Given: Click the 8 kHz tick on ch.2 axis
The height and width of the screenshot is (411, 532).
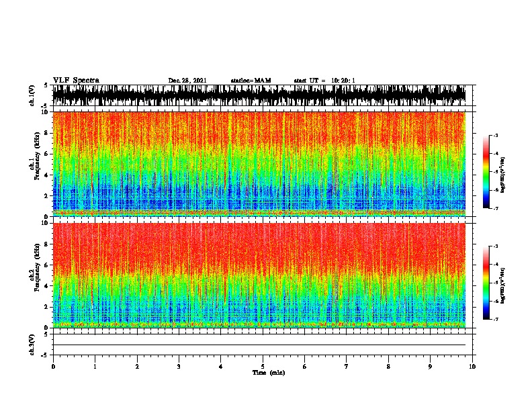Looking at the screenshot, I should (x=46, y=244).
